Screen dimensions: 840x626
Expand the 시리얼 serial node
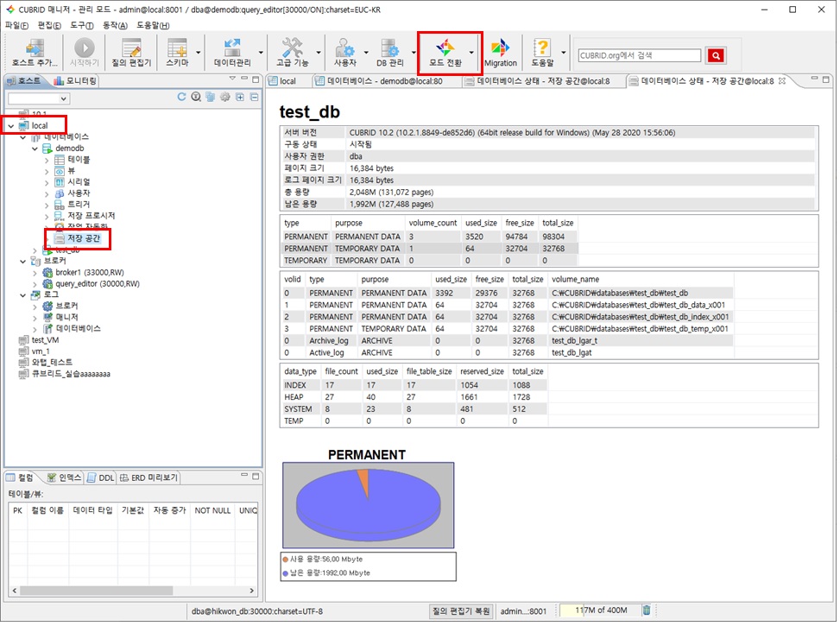point(47,183)
